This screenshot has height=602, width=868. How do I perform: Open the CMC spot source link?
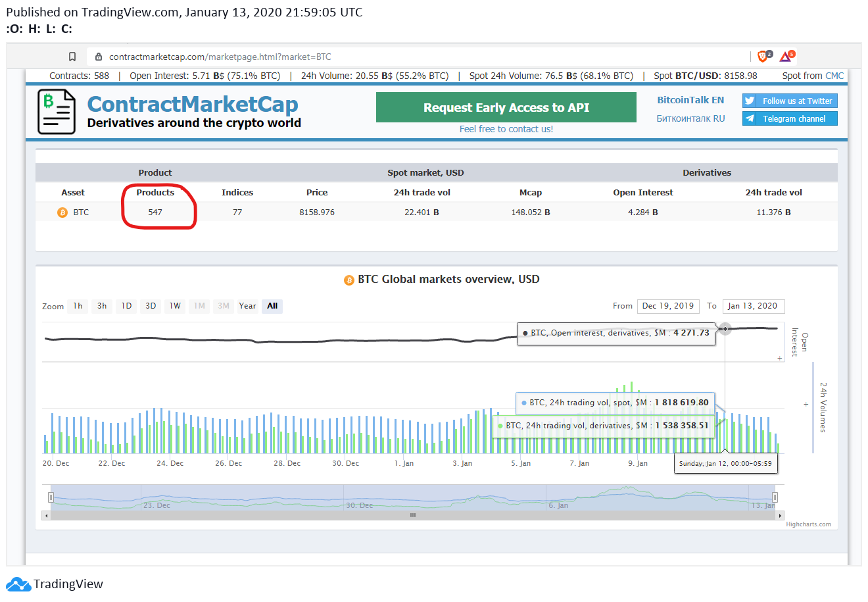click(x=834, y=76)
